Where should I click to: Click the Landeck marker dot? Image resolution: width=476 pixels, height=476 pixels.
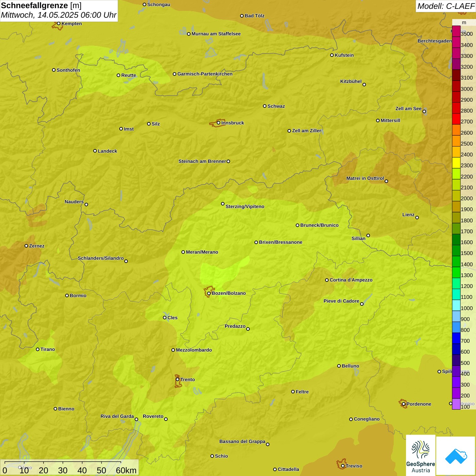[x=95, y=151]
